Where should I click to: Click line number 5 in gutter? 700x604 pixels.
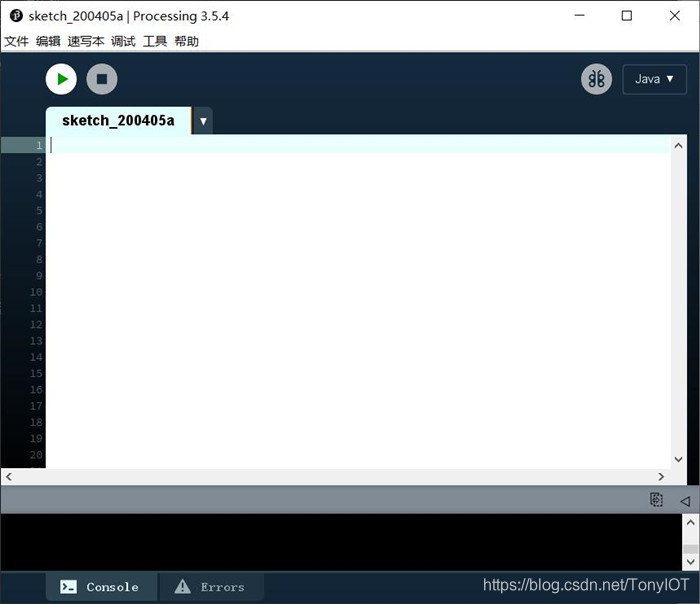click(x=39, y=210)
